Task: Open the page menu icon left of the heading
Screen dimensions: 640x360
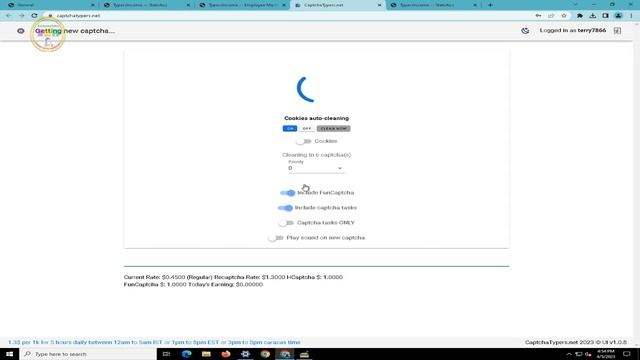Action: tap(21, 31)
